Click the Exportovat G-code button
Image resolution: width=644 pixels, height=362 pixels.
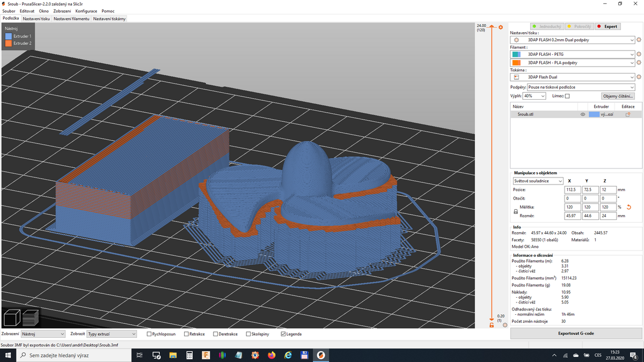tap(576, 333)
